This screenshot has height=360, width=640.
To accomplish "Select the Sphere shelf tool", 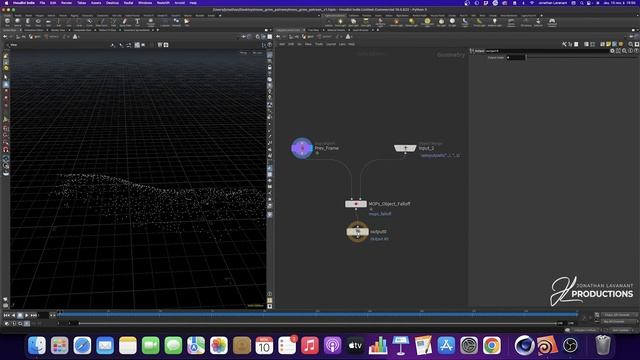I will click(18, 22).
